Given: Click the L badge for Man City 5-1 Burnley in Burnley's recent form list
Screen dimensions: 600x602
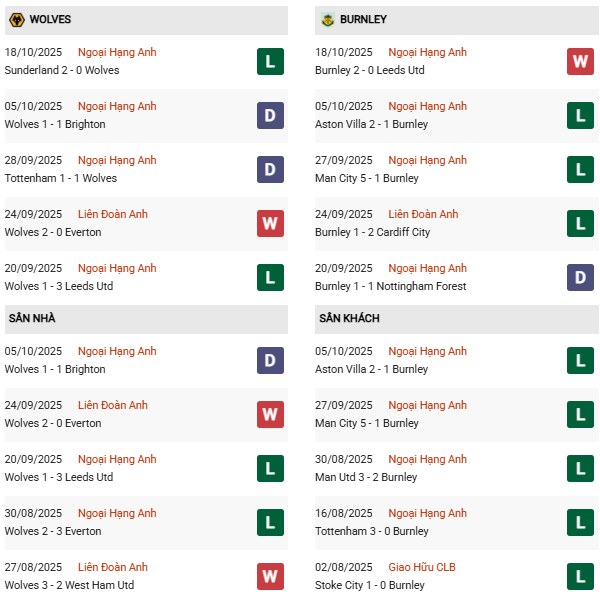Looking at the screenshot, I should click(x=580, y=170).
